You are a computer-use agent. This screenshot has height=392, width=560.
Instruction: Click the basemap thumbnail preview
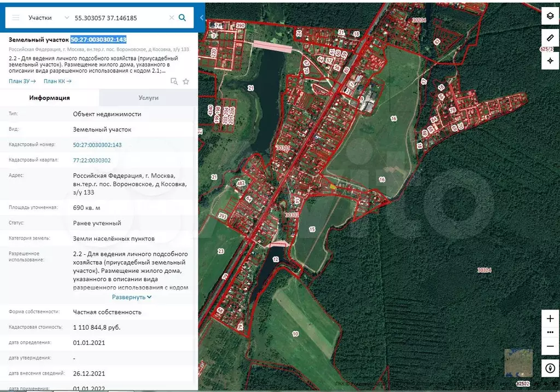click(x=518, y=362)
